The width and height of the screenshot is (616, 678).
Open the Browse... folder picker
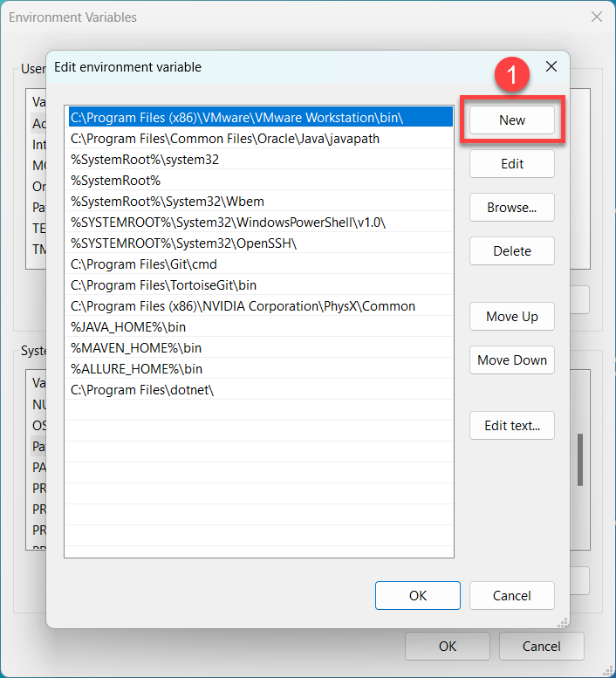512,208
